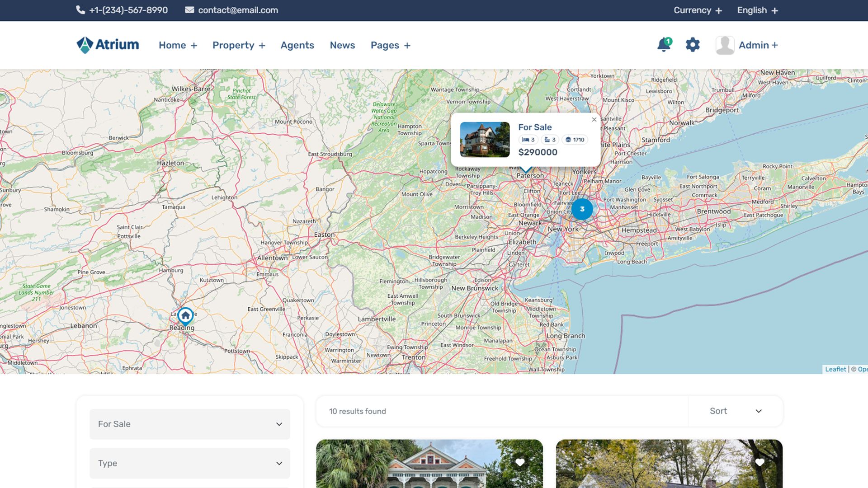Click the email envelope icon
The image size is (868, 488).
pos(189,10)
